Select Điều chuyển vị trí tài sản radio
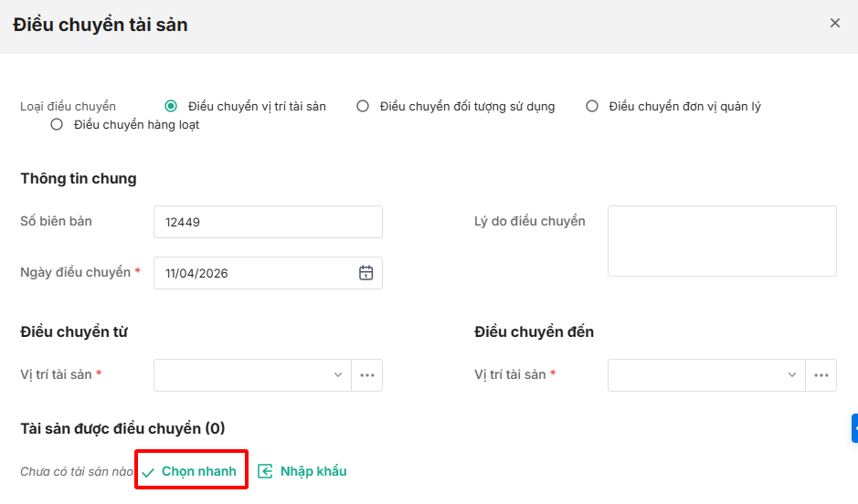 (171, 106)
